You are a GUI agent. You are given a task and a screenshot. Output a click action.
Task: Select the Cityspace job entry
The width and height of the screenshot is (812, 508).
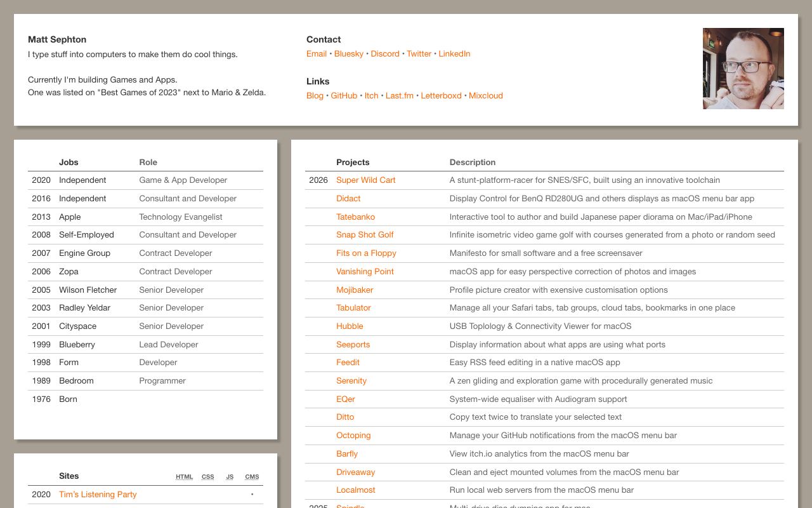78,326
